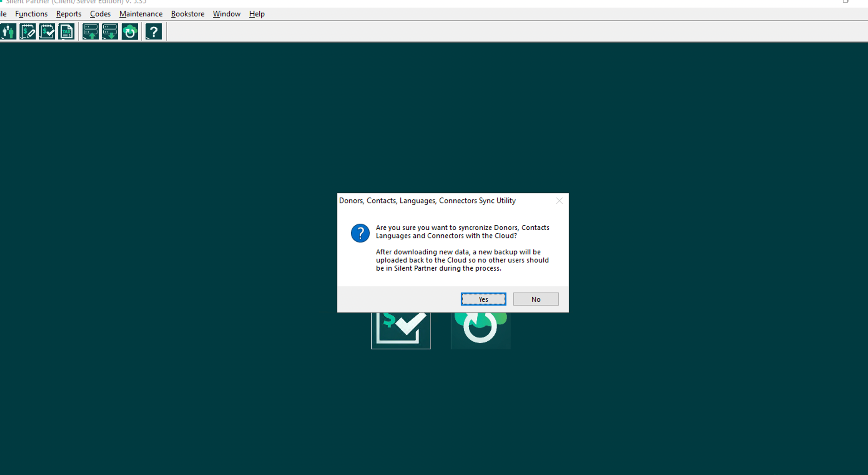Click the small toolbar dollar checkmark notepad icon

pyautogui.click(x=47, y=32)
